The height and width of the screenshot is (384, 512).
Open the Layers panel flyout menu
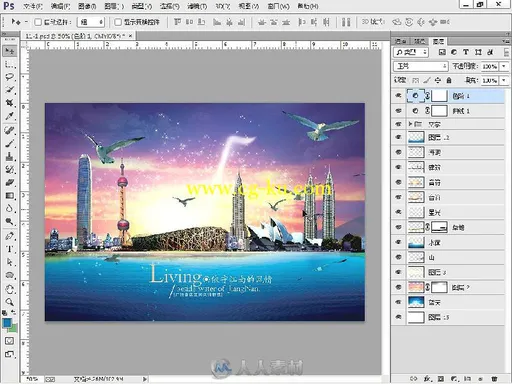click(x=506, y=41)
